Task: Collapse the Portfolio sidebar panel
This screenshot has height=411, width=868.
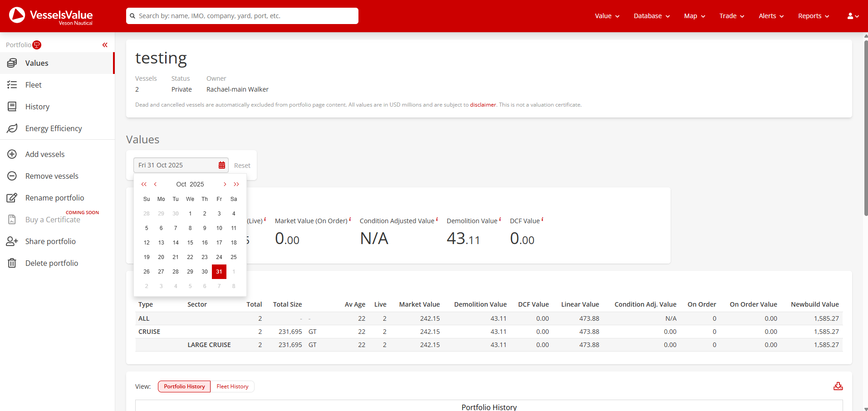Action: pos(105,45)
